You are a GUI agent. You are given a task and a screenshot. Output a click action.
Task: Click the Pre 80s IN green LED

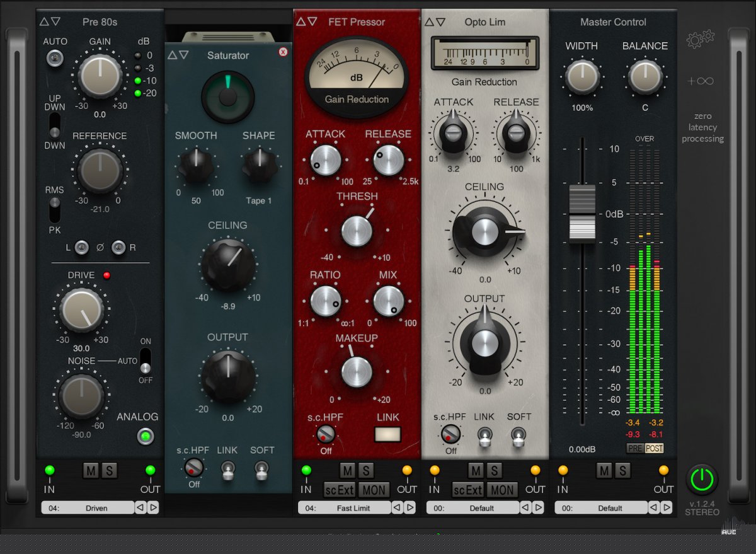click(x=50, y=470)
